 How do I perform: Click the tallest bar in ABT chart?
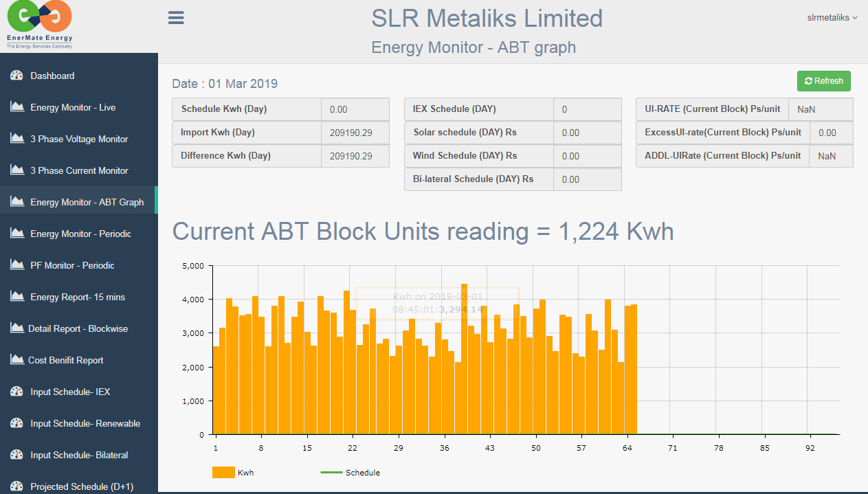[465, 359]
